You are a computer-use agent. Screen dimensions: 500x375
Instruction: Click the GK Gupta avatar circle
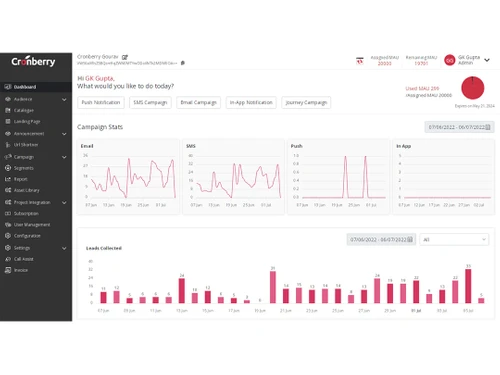click(450, 60)
